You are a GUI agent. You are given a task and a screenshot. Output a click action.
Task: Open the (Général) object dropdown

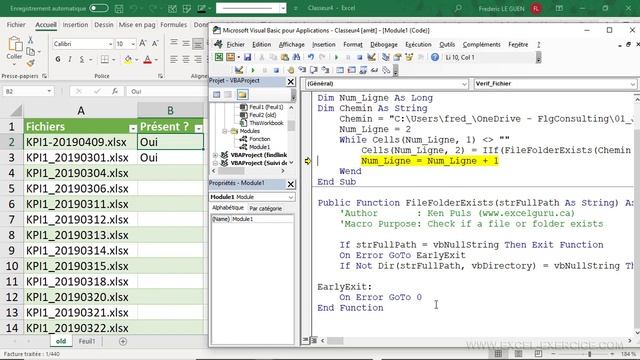click(x=464, y=84)
